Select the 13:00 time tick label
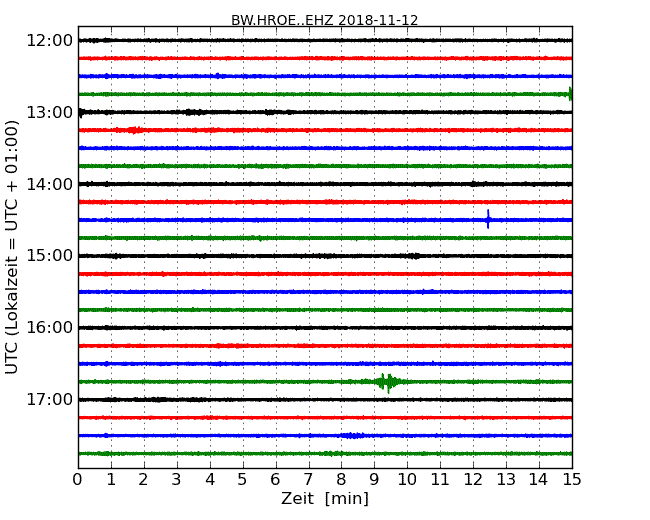Image resolution: width=650 pixels, height=520 pixels. click(50, 112)
